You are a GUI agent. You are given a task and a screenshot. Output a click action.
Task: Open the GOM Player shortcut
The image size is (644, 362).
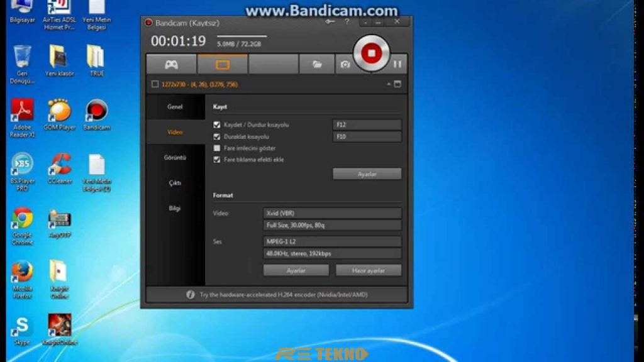click(59, 114)
